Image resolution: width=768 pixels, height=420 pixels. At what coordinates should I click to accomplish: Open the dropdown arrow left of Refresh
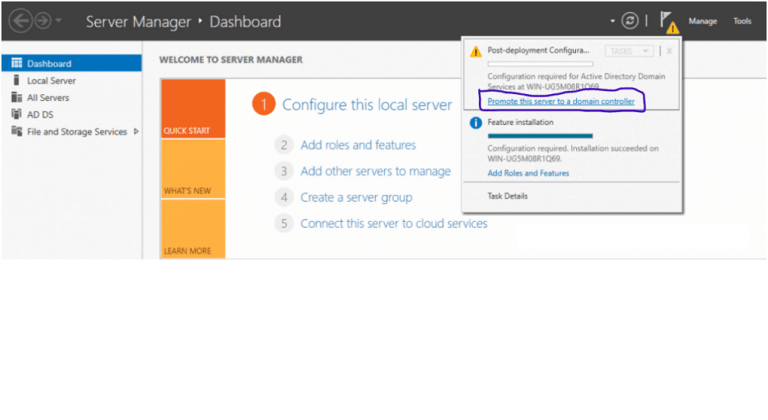[x=612, y=21]
